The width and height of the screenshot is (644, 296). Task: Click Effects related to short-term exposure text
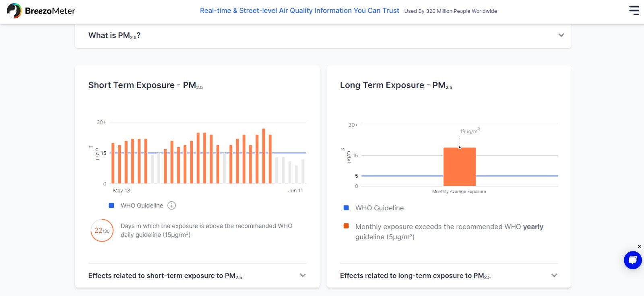[x=165, y=276]
